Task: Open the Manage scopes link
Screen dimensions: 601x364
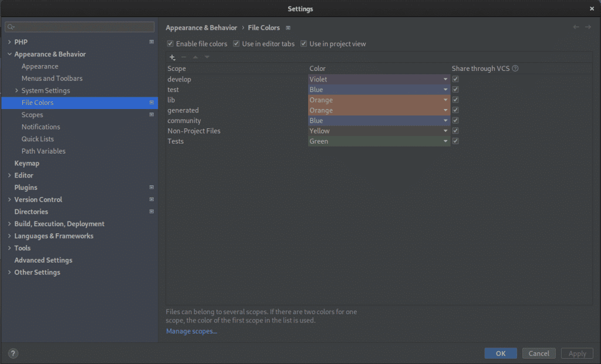Action: pyautogui.click(x=192, y=331)
